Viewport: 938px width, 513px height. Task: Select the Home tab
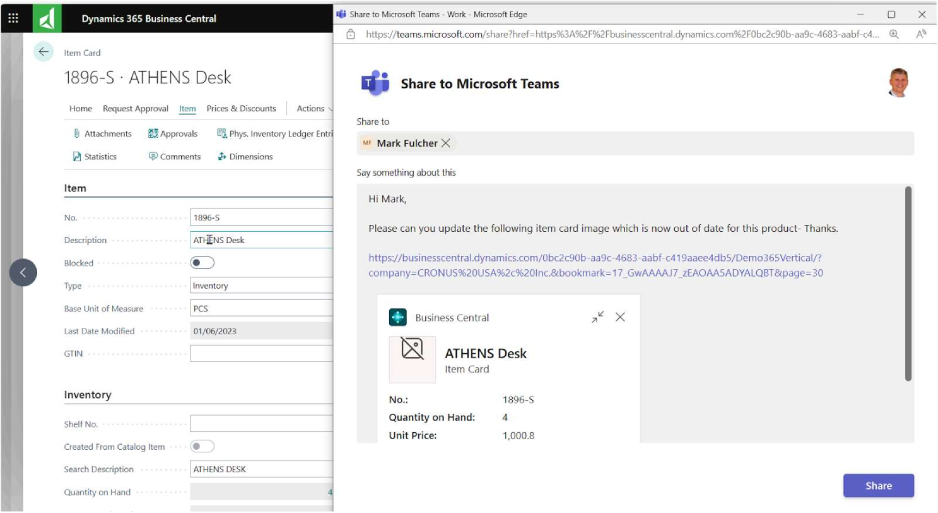pyautogui.click(x=80, y=108)
